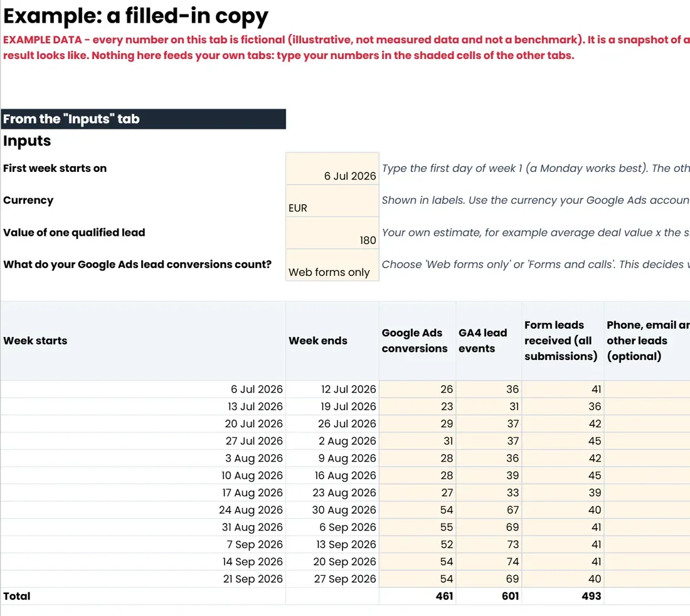Select the qualified lead value cell 180
The width and height of the screenshot is (690, 616).
point(332,233)
